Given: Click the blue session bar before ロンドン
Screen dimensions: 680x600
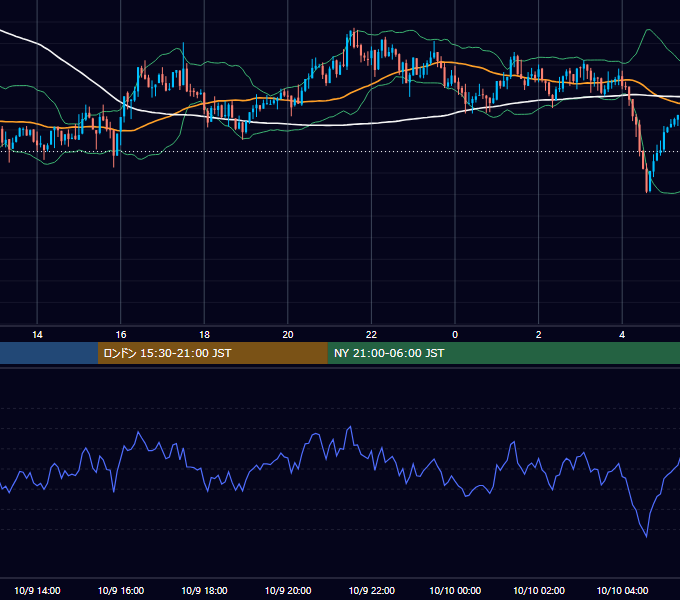Looking at the screenshot, I should coord(49,353).
